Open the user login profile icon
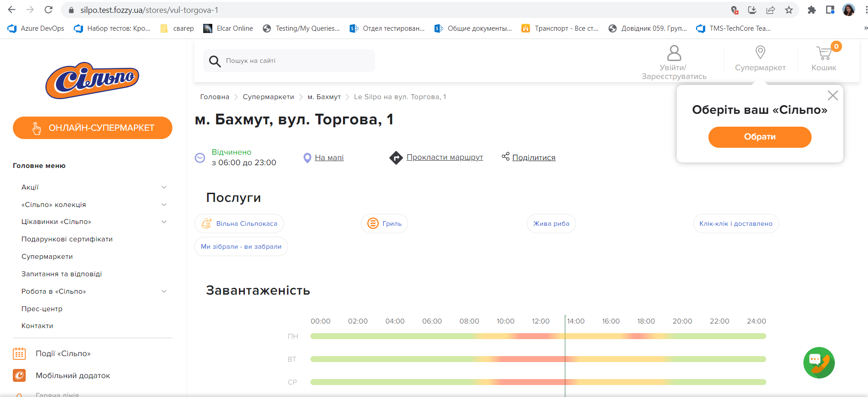Image resolution: width=868 pixels, height=402 pixels. click(674, 53)
